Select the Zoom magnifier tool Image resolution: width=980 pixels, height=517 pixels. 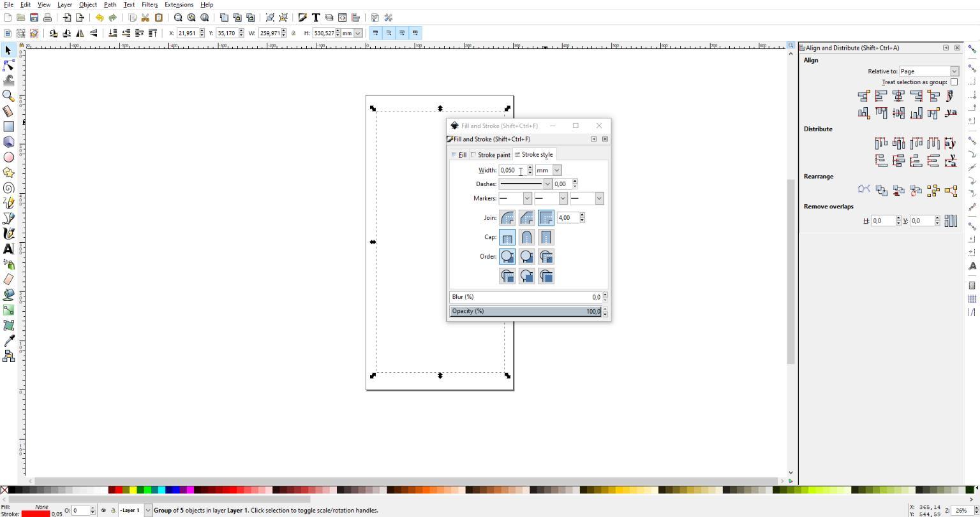[x=8, y=96]
